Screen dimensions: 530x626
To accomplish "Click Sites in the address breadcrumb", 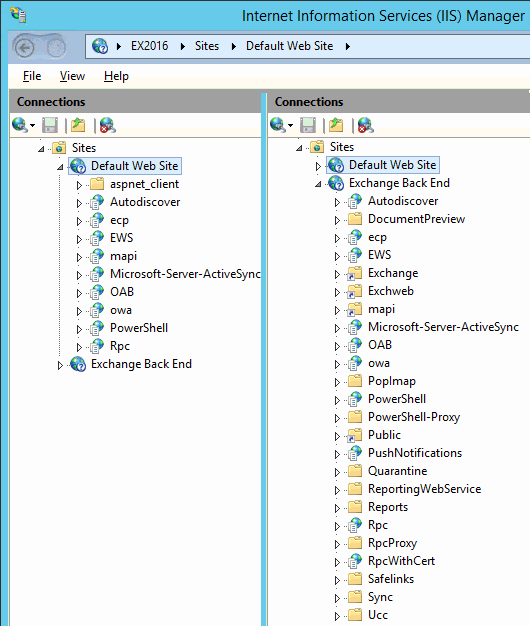I will [207, 46].
